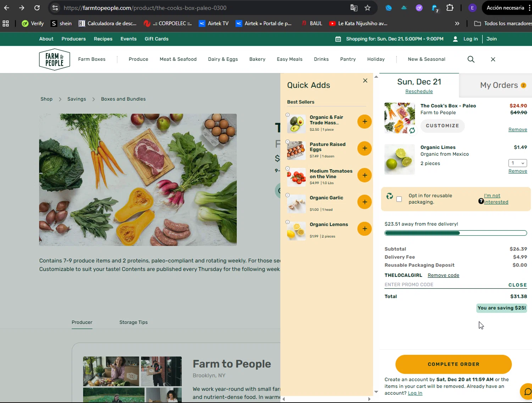Select the Sun, Dec 21 cart tab

pyautogui.click(x=419, y=82)
